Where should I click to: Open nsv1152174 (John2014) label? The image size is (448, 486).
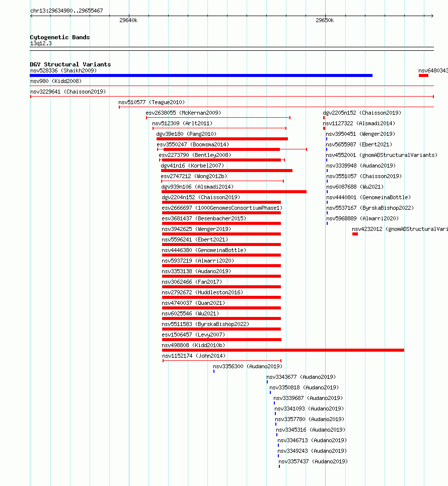coord(194,356)
